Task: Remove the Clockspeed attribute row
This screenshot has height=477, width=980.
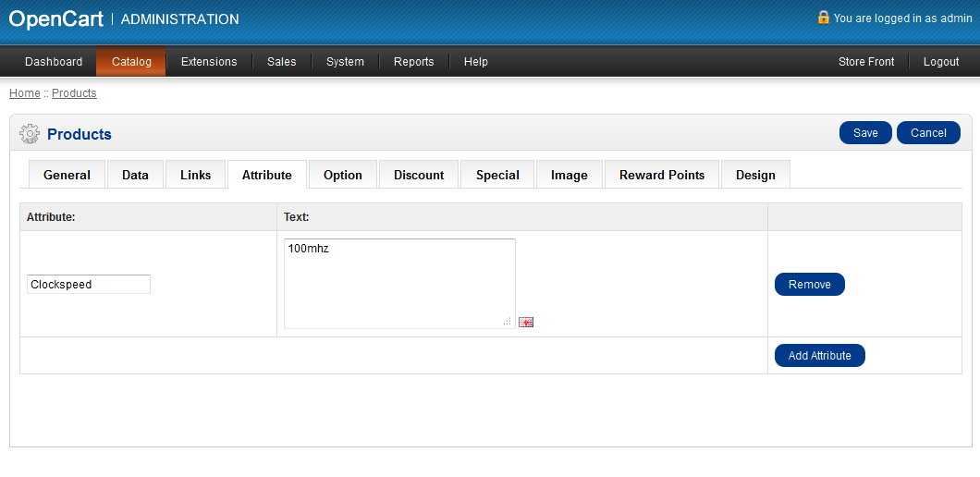Action: 809,285
